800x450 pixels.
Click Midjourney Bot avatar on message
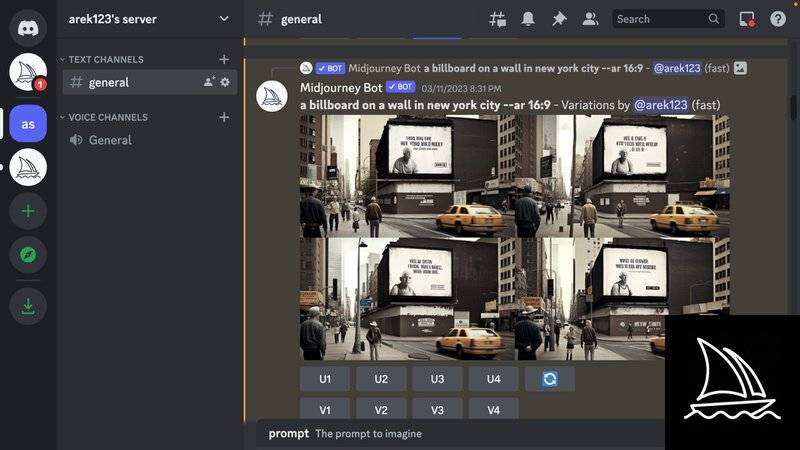pos(271,96)
